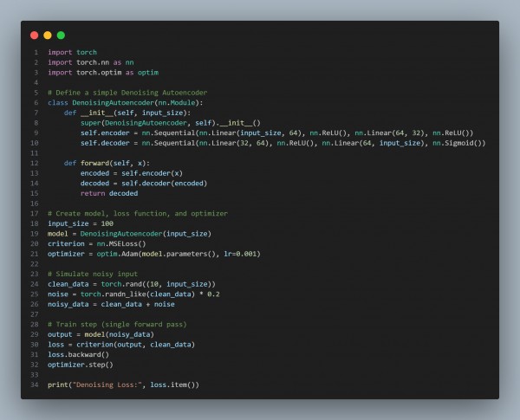Click comment '# Simulate noisy input'
This screenshot has height=420, width=520.
tap(93, 274)
